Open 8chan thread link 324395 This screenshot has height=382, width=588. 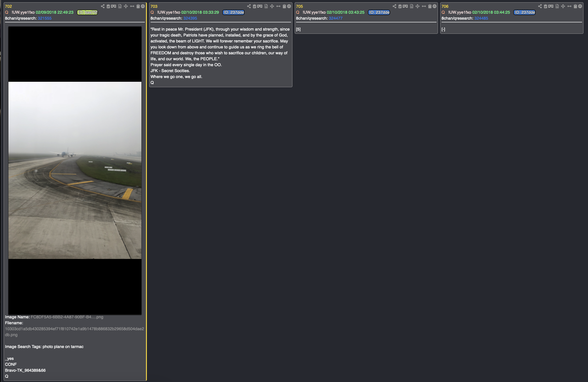[190, 18]
